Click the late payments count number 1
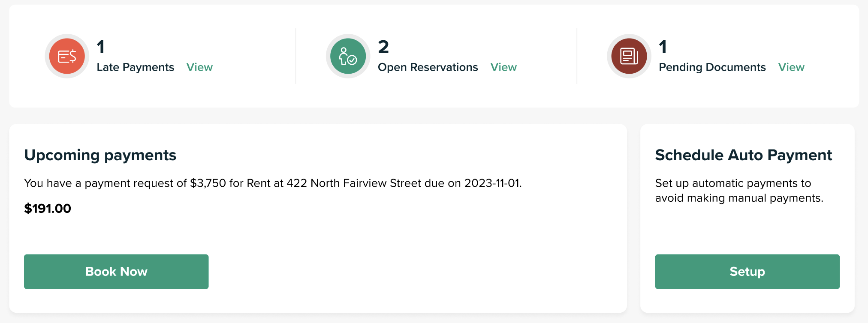Viewport: 868px width, 323px height. pos(101,47)
